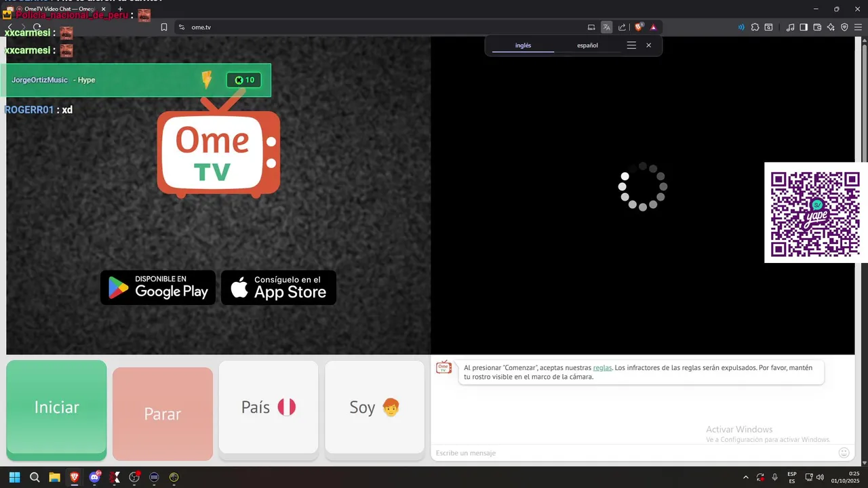Open the tab search icon in toolbar

click(x=768, y=27)
